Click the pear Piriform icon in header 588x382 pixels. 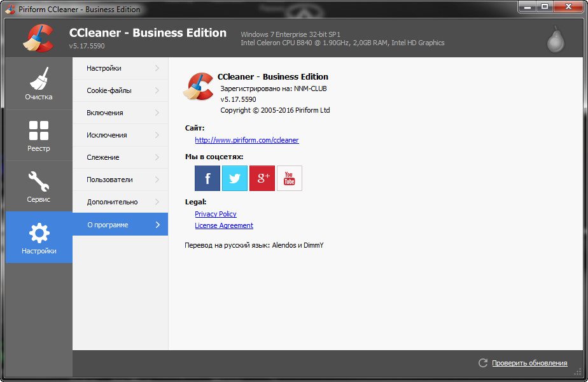[556, 39]
